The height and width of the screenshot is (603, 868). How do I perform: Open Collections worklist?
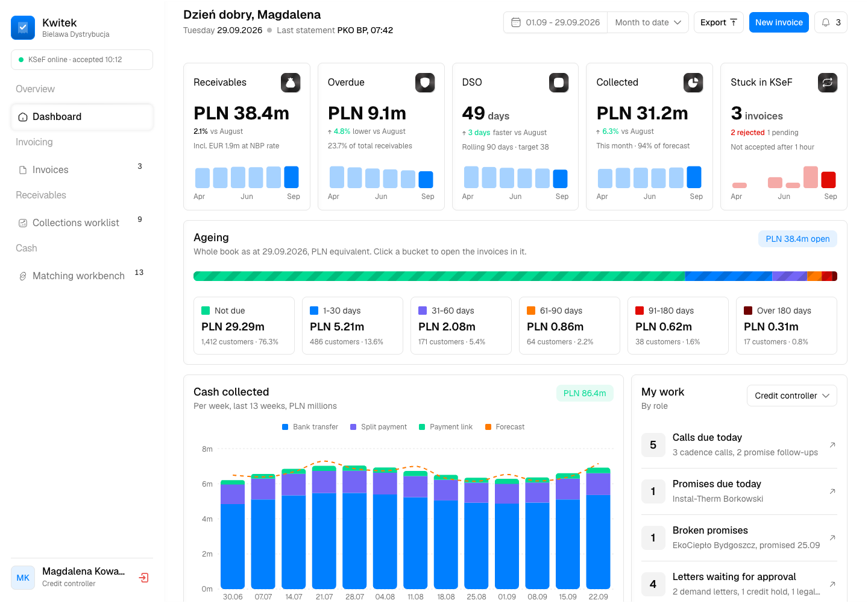pyautogui.click(x=82, y=223)
